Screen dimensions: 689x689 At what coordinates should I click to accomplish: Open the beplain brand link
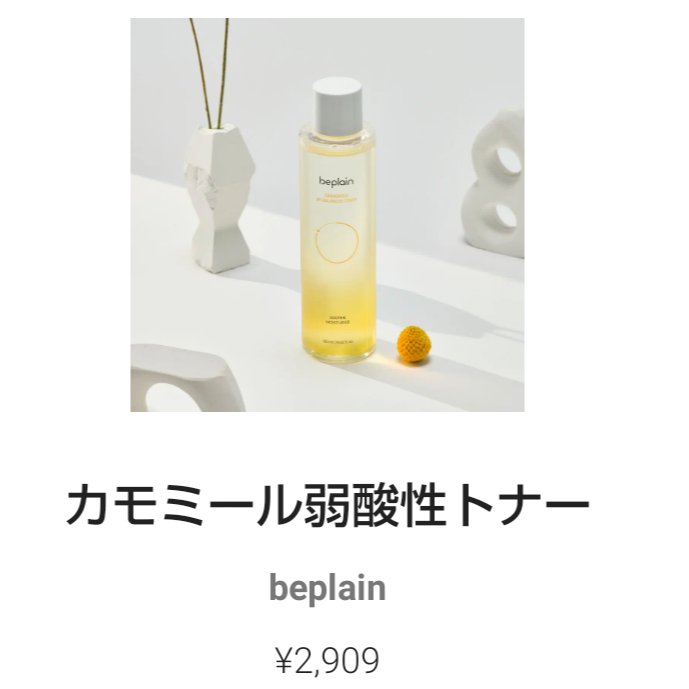[x=327, y=588]
